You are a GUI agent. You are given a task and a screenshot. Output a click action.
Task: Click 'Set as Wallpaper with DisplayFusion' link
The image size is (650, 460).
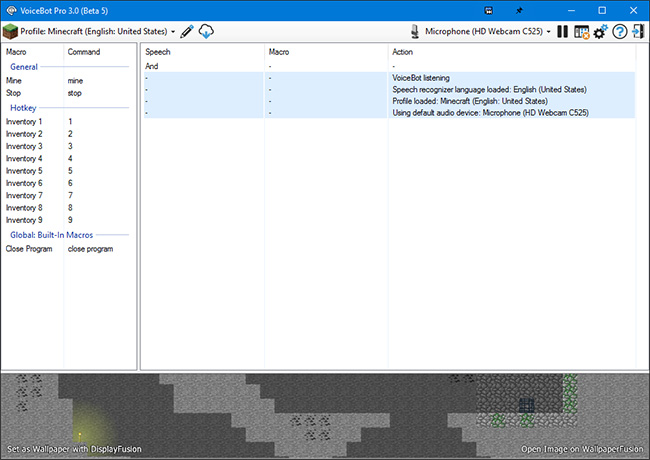click(x=74, y=449)
